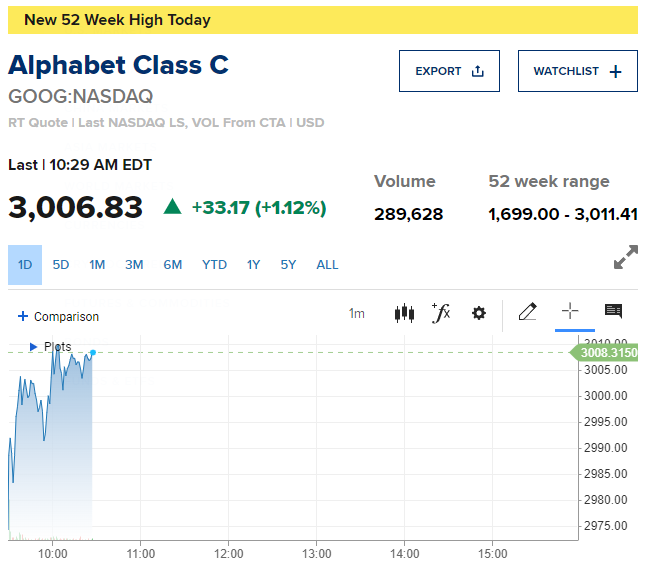Expand chart to full screen
This screenshot has height=571, width=647.
pyautogui.click(x=626, y=257)
